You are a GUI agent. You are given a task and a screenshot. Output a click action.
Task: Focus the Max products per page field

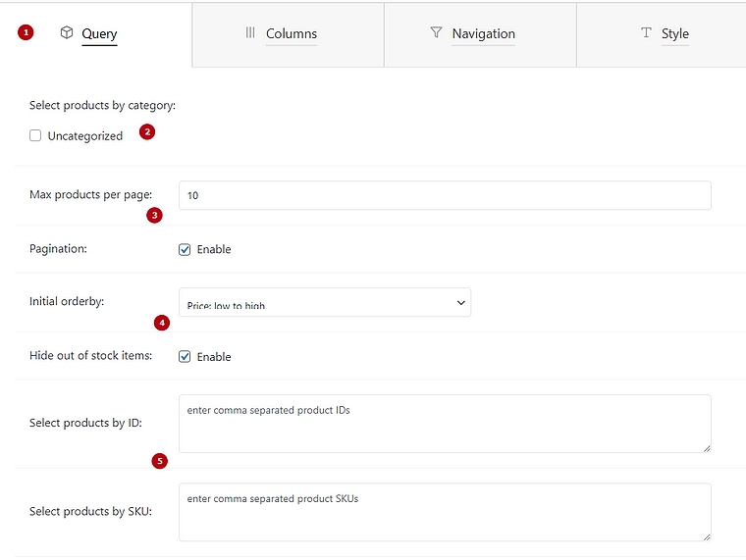(x=444, y=195)
